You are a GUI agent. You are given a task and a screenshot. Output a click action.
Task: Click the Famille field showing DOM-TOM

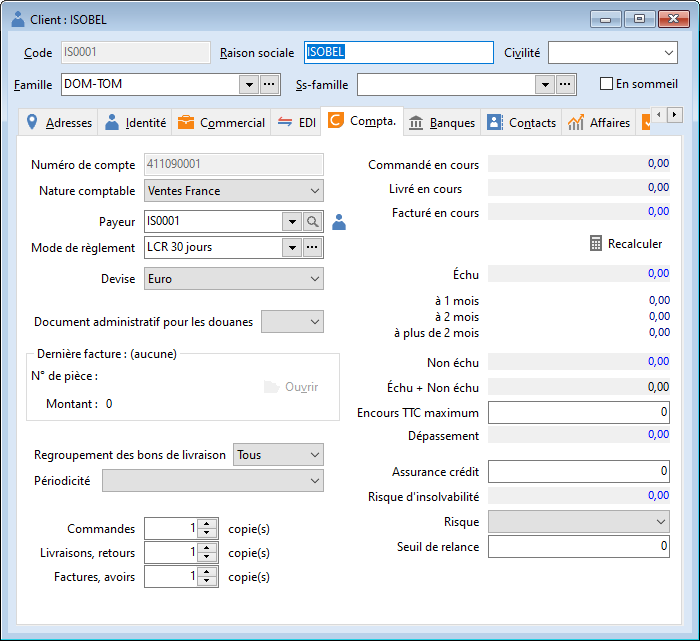pyautogui.click(x=150, y=84)
